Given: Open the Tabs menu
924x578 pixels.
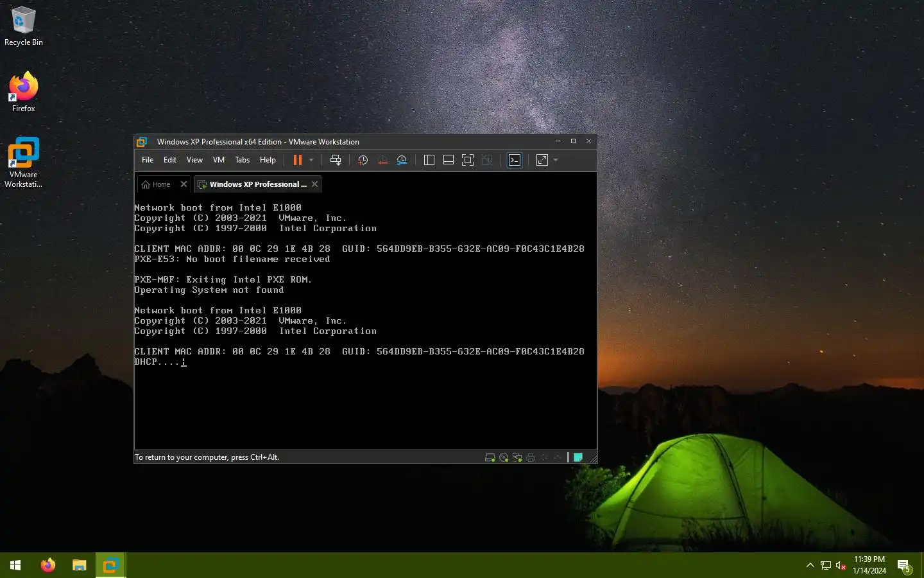Looking at the screenshot, I should (x=242, y=160).
